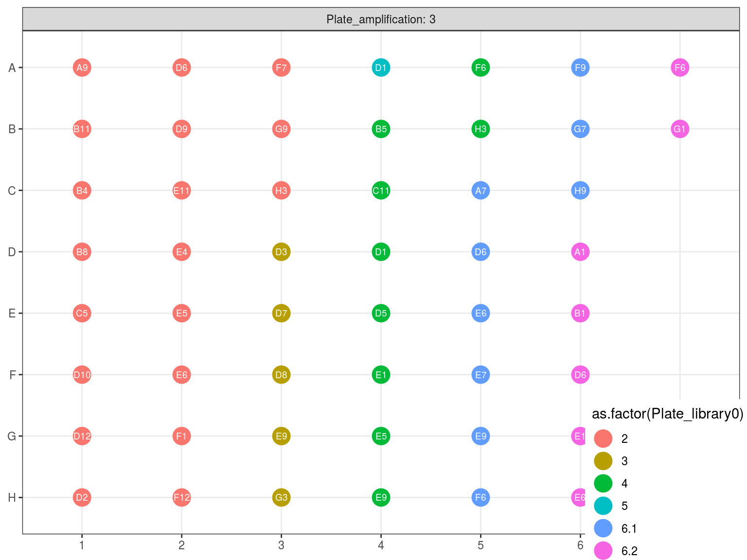Click the salmon legend swatch for library 2
Image resolution: width=747 pixels, height=560 pixels.
[603, 439]
